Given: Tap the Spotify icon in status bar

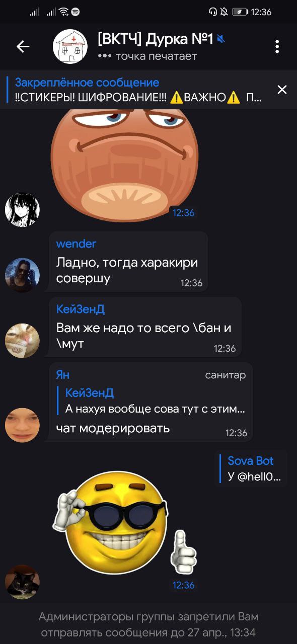Looking at the screenshot, I should click(x=76, y=12).
